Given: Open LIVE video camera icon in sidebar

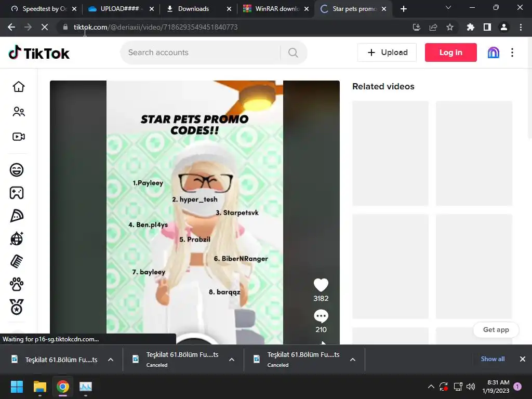Looking at the screenshot, I should point(19,137).
